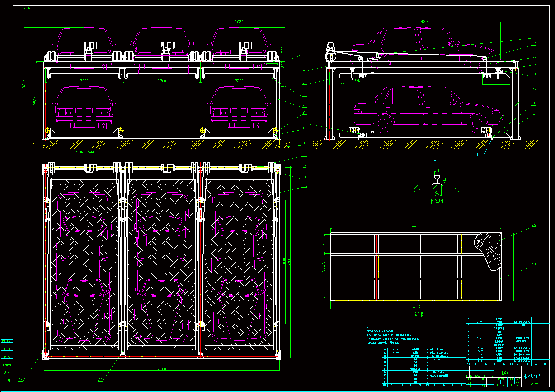The width and height of the screenshot is (555, 392).
Task: Click the 2300-2500 bay width dimension
Action: (x=84, y=152)
